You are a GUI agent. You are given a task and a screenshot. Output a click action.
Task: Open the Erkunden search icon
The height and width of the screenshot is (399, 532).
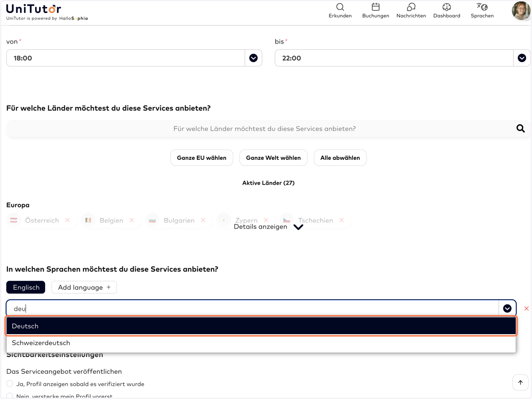[x=340, y=7]
